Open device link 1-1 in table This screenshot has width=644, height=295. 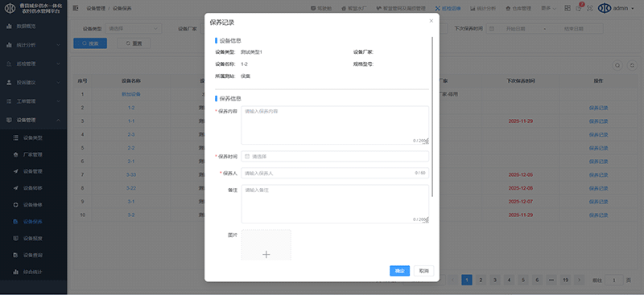click(x=131, y=121)
